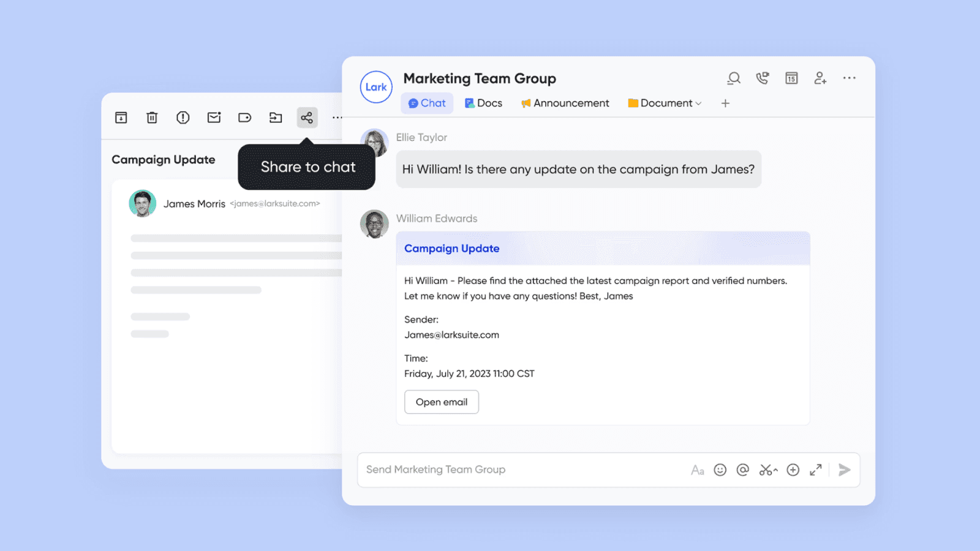Open the Campaign Update link
This screenshot has height=551, width=980.
(x=451, y=249)
